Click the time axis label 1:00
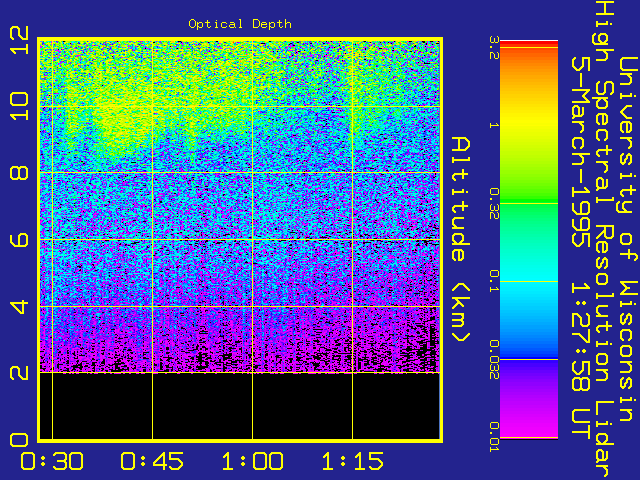640x480 pixels. [x=252, y=462]
